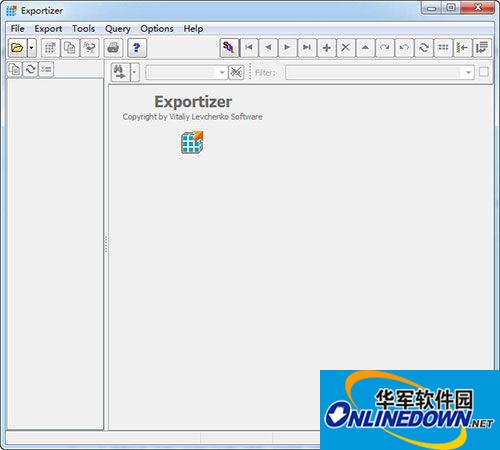Open the SQL query icon

click(x=229, y=48)
